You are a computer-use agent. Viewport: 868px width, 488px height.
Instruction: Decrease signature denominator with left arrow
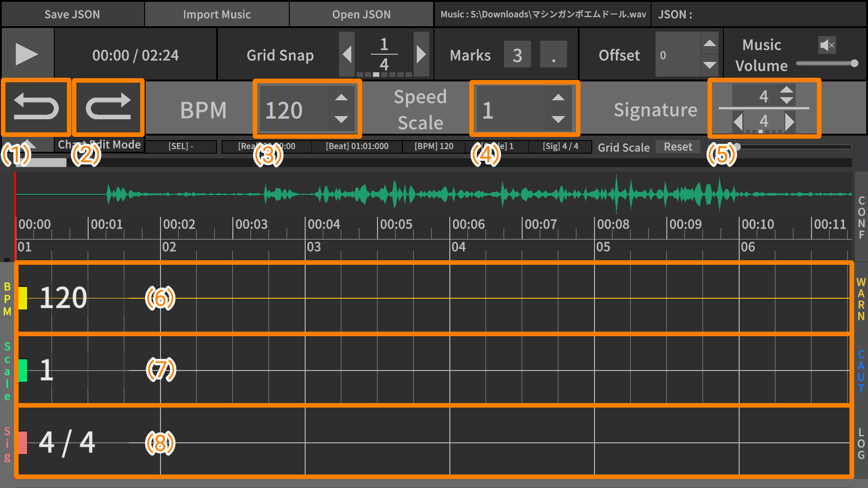[x=738, y=122]
